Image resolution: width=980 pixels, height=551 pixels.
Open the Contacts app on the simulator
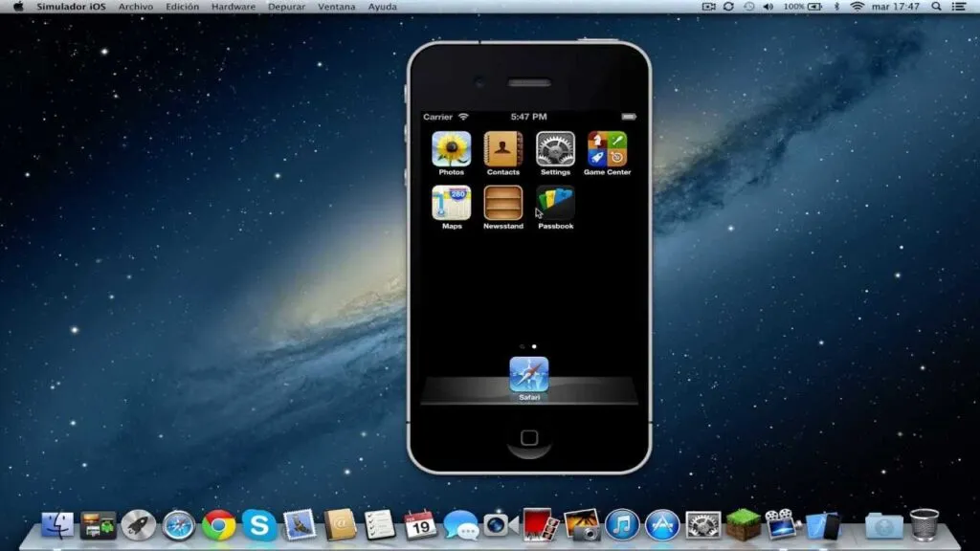(x=503, y=149)
